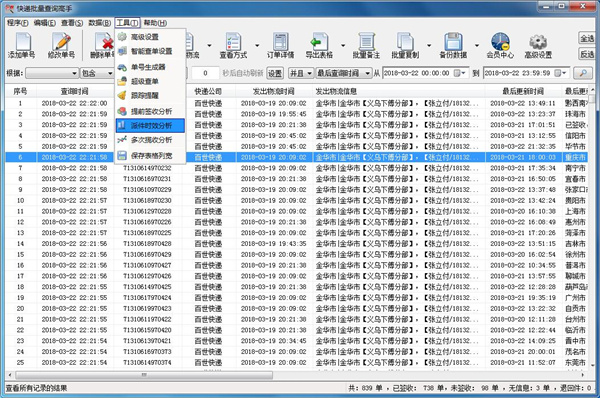Image resolution: width=600 pixels, height=398 pixels.
Task: Expand the arrow next to 导出表格
Action: click(343, 45)
